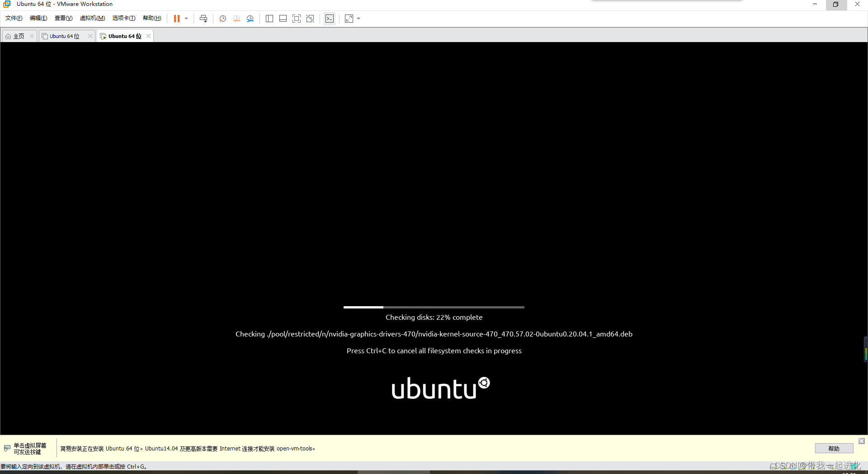This screenshot has width=868, height=474.
Task: Click the keyboard hint icon in info bar
Action: pos(7,448)
